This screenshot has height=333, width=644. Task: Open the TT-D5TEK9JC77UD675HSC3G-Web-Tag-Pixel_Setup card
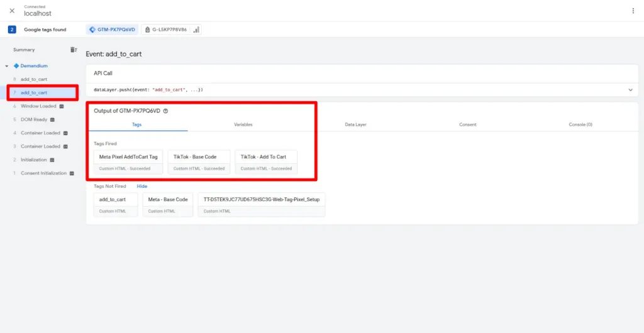[x=261, y=205]
